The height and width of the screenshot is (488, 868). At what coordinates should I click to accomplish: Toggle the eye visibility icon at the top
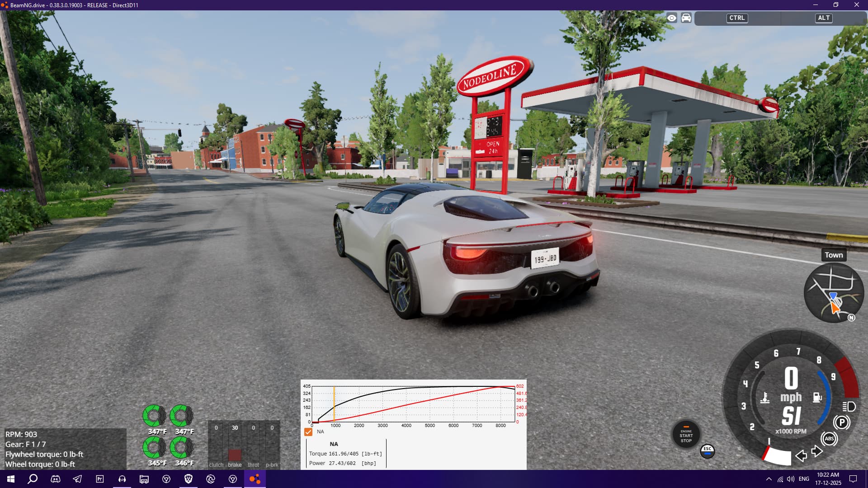point(672,18)
